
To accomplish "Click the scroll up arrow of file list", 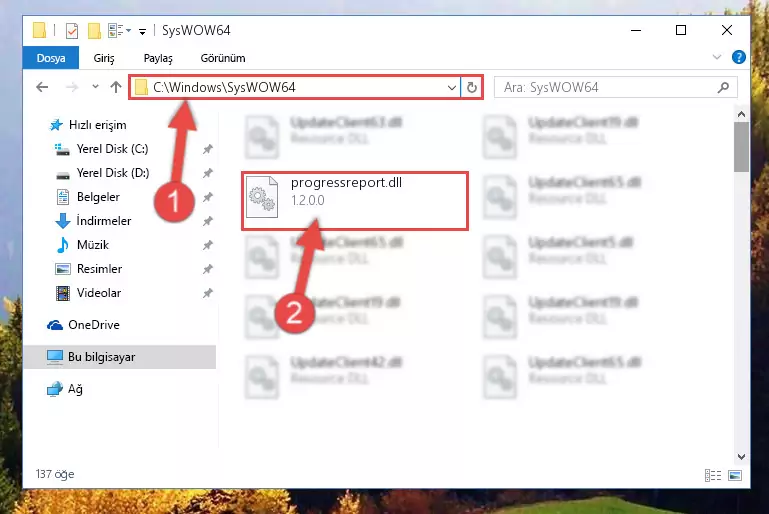I will click(742, 114).
